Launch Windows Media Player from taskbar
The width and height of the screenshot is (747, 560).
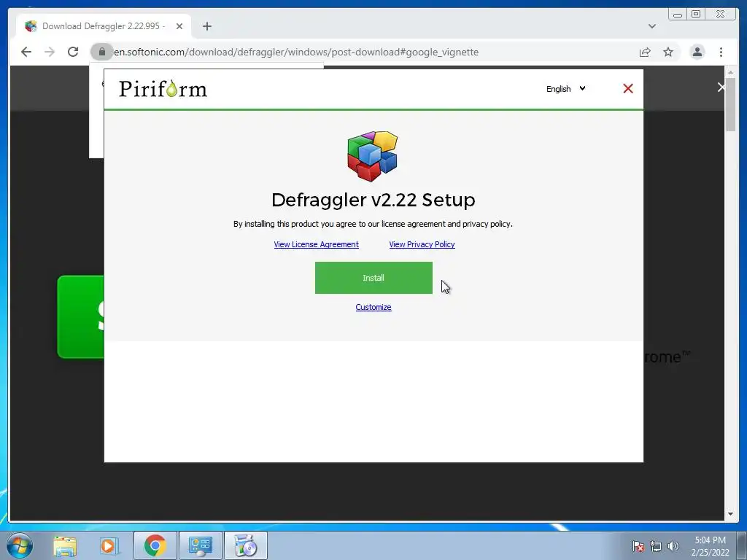pos(108,545)
